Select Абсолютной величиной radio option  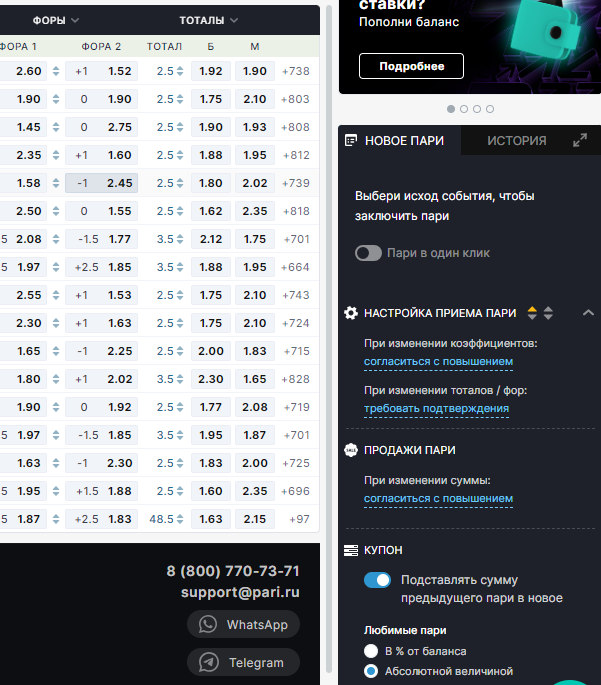(371, 671)
